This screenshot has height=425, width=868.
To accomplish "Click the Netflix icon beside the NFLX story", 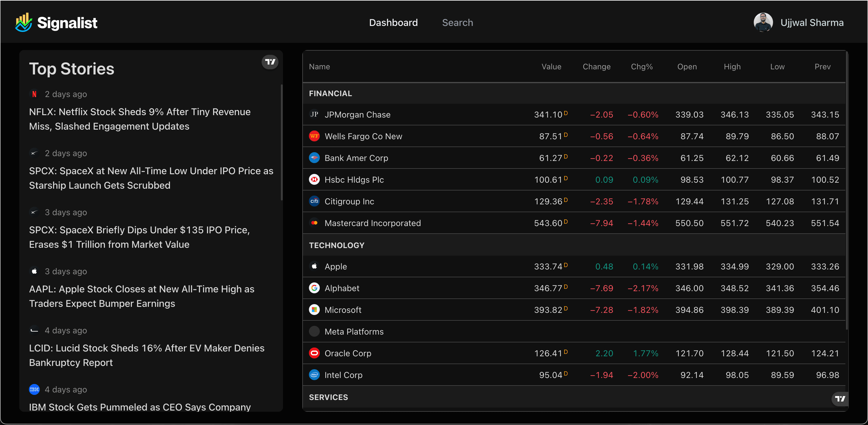I will tap(34, 94).
